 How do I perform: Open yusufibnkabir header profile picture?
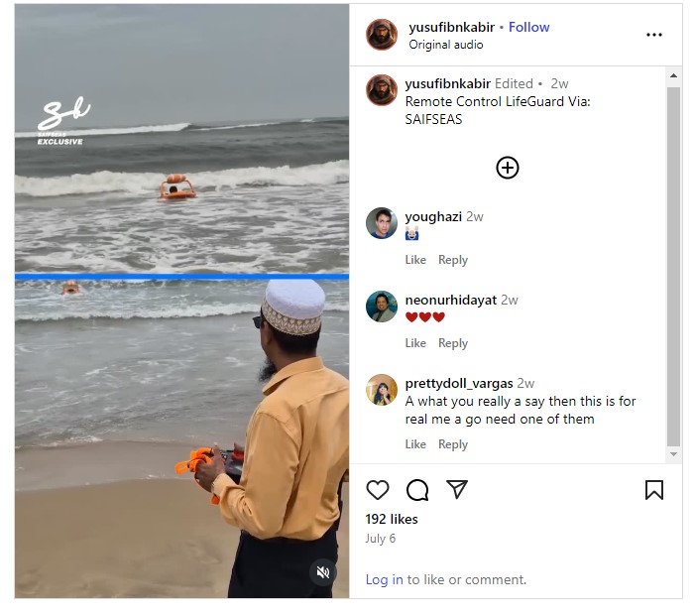click(382, 35)
